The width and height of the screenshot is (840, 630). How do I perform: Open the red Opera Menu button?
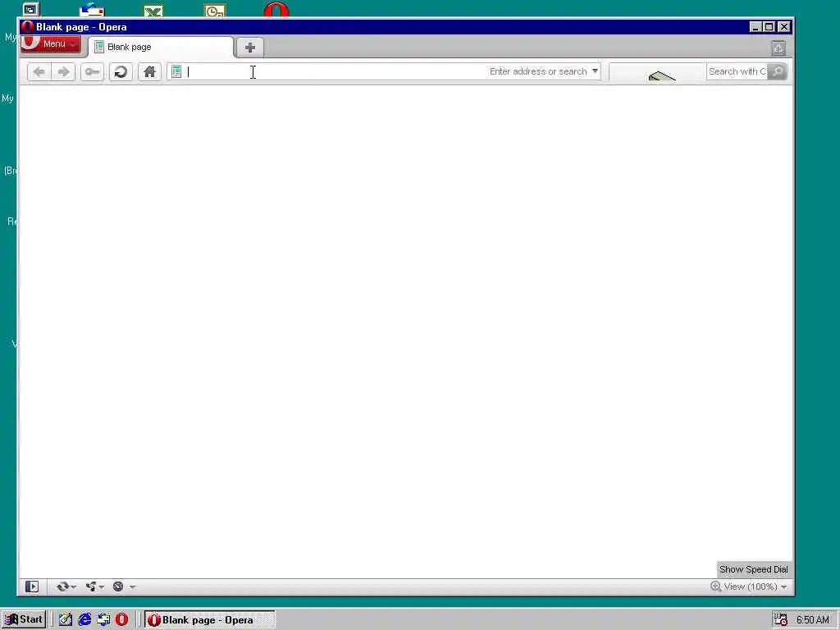[x=51, y=44]
